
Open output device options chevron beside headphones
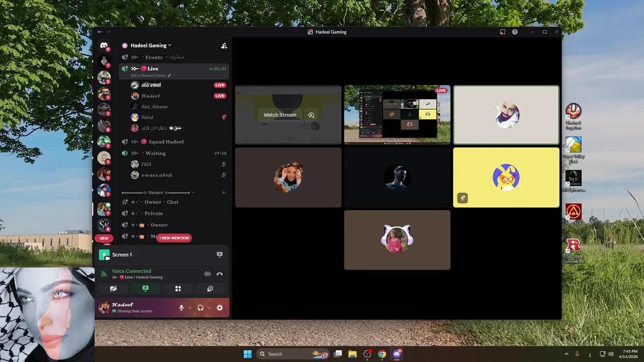pos(209,308)
